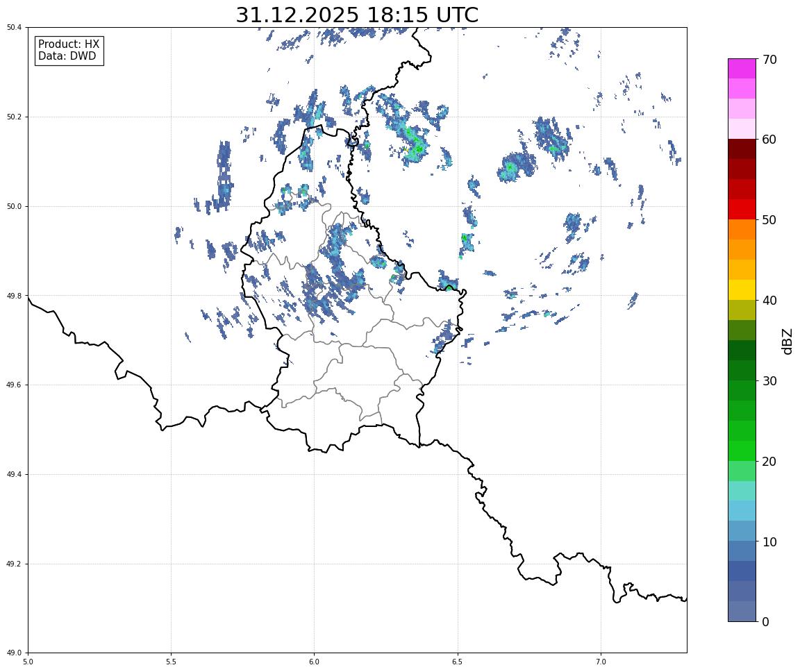Click the longitude axis label 6.0
Image resolution: width=800 pixels, height=672 pixels.
tap(315, 662)
